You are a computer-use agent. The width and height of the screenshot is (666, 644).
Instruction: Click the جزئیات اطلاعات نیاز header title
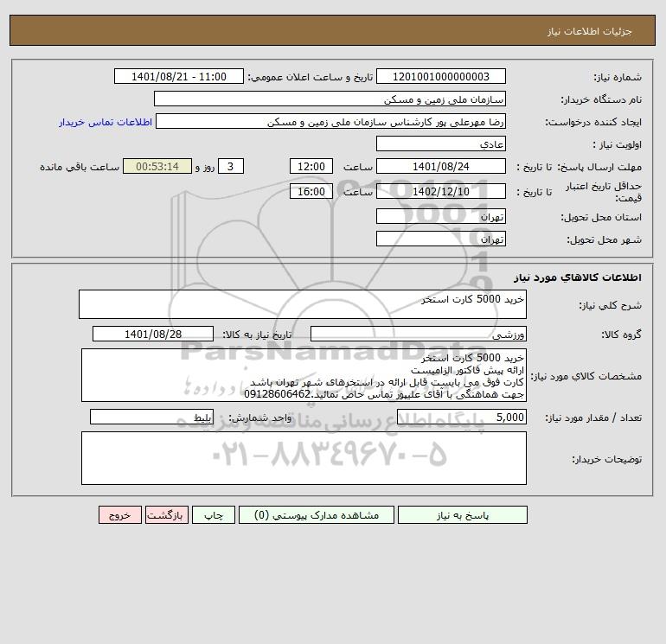tap(590, 31)
